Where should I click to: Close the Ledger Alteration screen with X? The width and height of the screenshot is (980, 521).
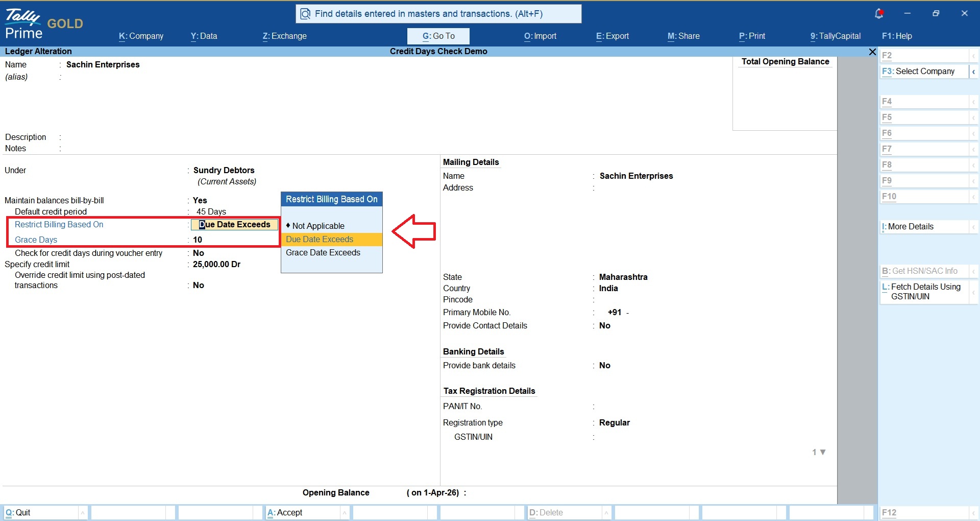pos(872,52)
